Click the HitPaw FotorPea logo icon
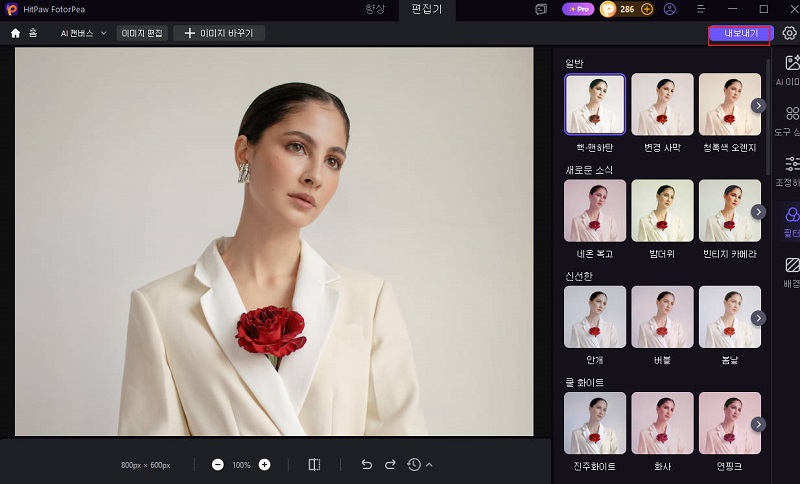This screenshot has height=484, width=800. tap(11, 9)
